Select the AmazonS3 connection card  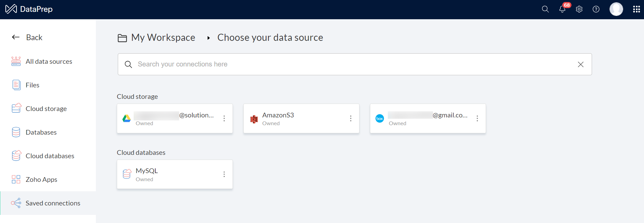pyautogui.click(x=297, y=118)
